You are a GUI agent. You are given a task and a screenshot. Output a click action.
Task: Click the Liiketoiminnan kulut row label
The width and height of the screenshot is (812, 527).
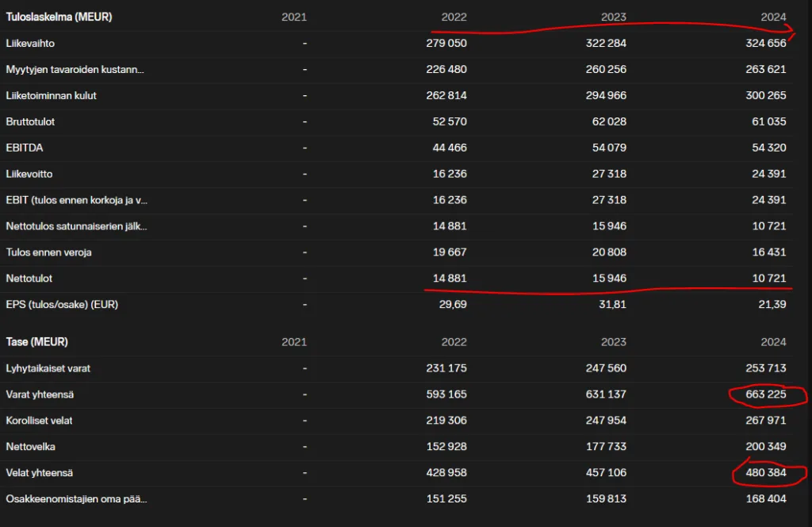[52, 95]
